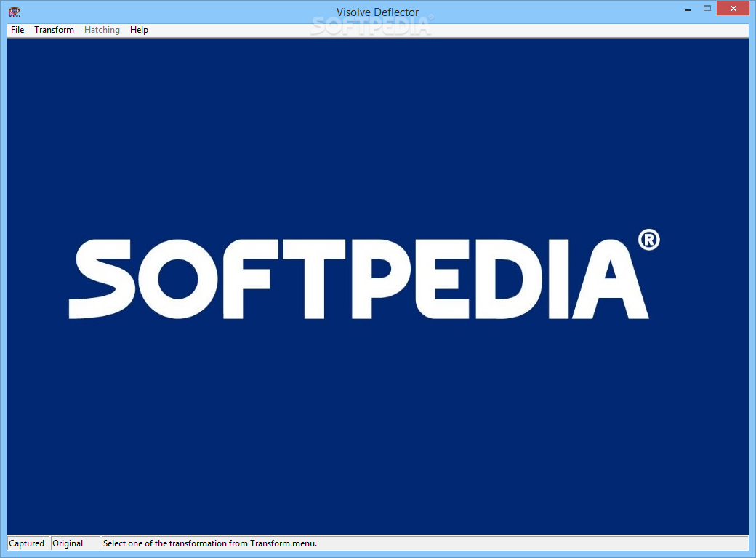
Task: Click the Visolve Deflector title bar text
Action: (377, 12)
